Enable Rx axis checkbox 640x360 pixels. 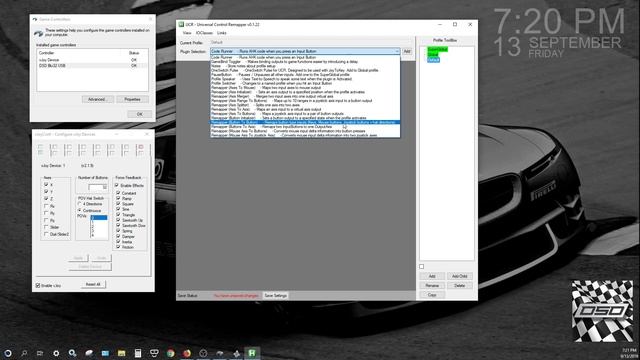(46, 206)
